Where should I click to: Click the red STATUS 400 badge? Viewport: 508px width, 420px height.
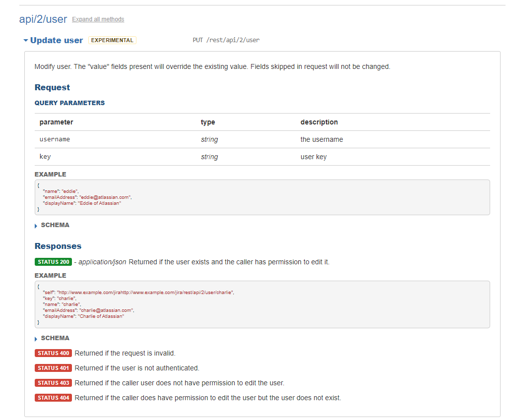click(x=54, y=353)
